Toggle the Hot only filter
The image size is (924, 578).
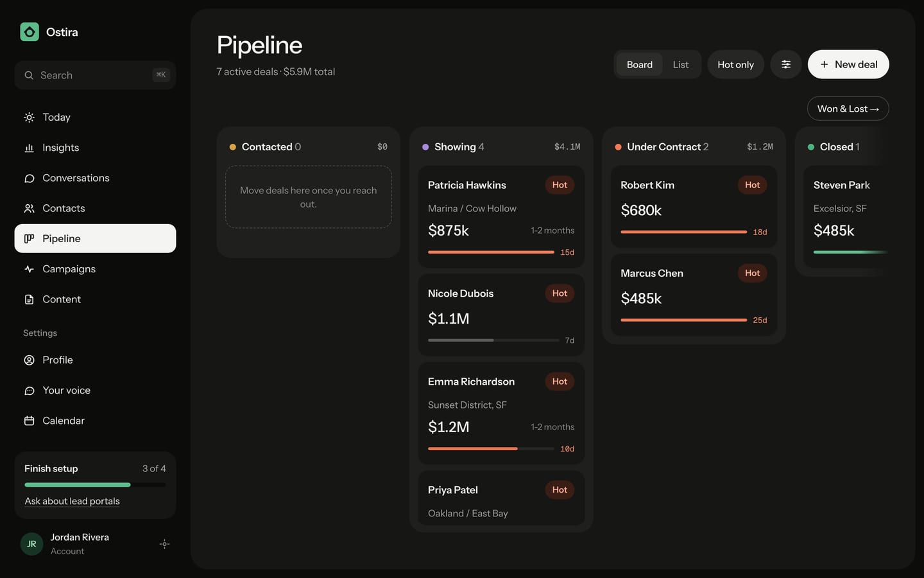(735, 64)
